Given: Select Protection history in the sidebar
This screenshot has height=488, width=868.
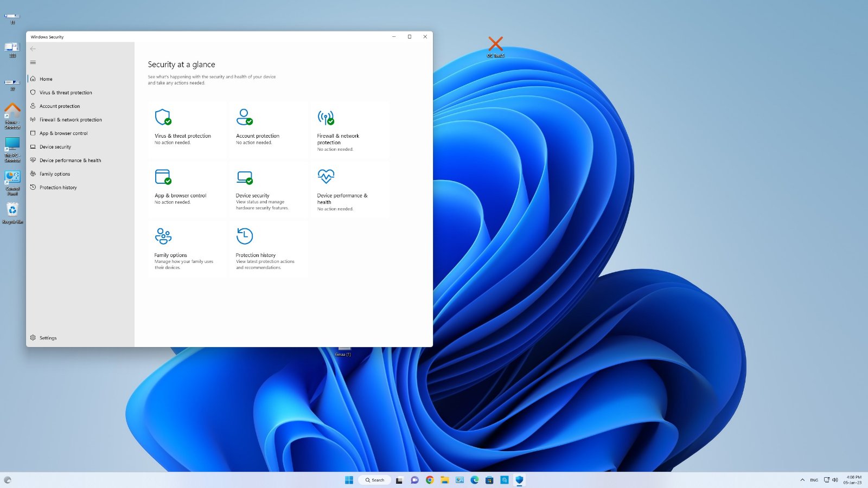Looking at the screenshot, I should 80,187.
